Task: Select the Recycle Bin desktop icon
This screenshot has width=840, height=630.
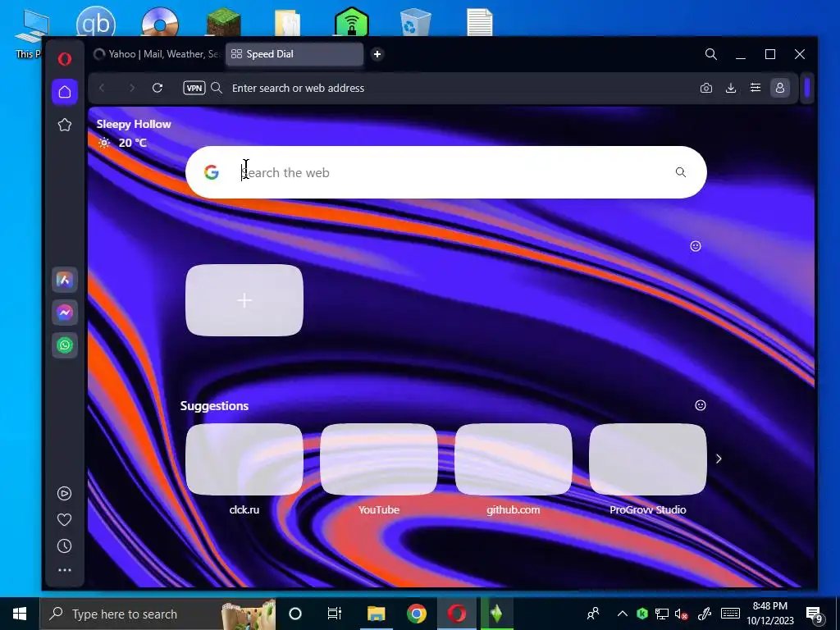Action: [x=415, y=22]
